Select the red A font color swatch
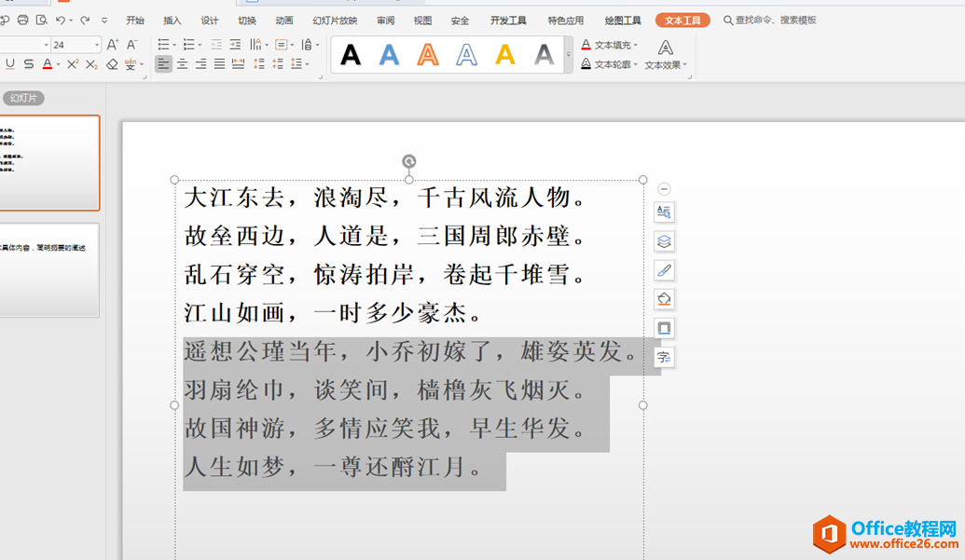 [x=48, y=64]
